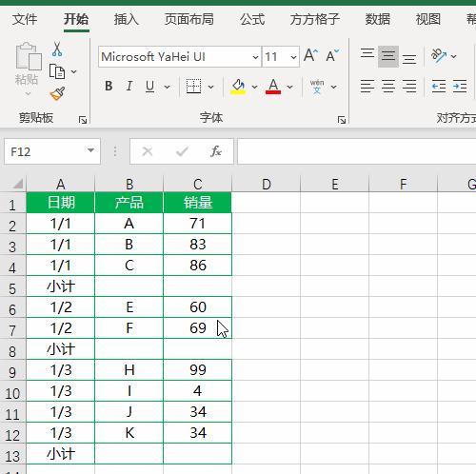Click into the formula bar input
Image resolution: width=476 pixels, height=474 pixels.
[357, 151]
